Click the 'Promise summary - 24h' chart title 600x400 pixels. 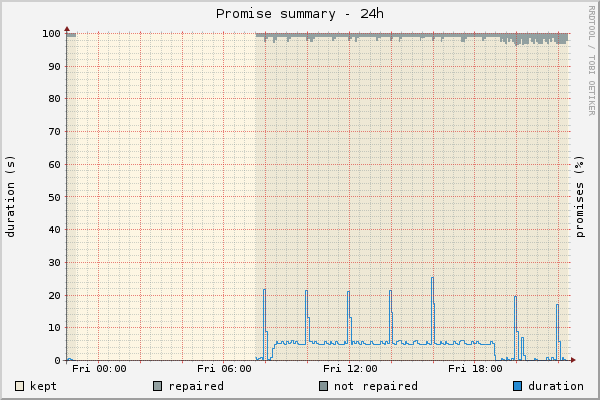(299, 14)
